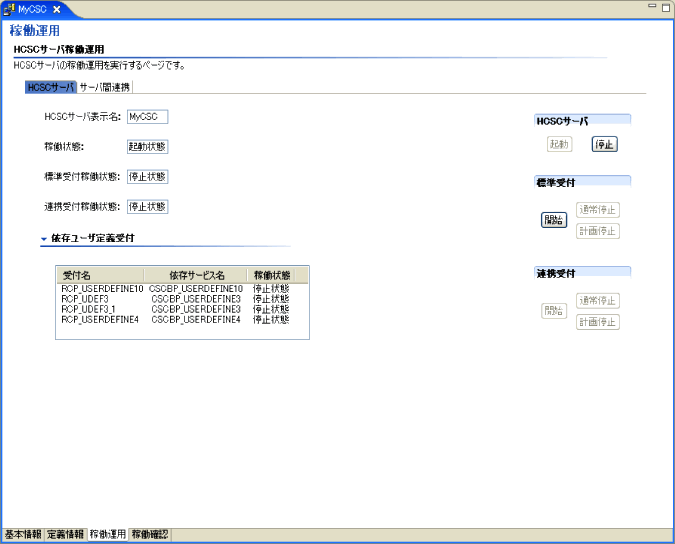Click 停止状態 in the RCP_USERDEFINE10 row

tap(271, 289)
